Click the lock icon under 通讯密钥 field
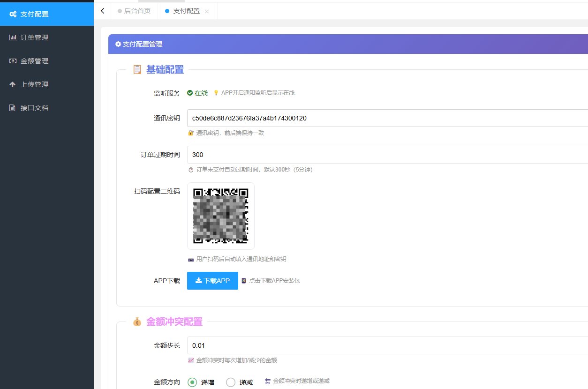588x389 pixels. tap(191, 133)
